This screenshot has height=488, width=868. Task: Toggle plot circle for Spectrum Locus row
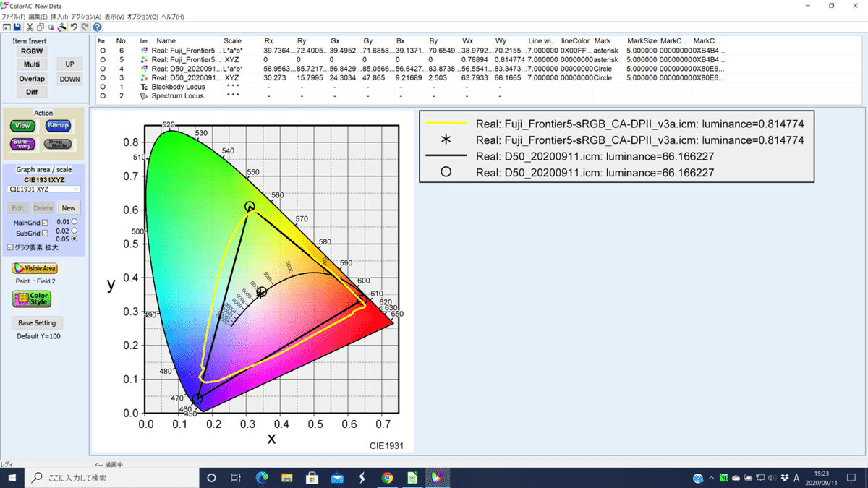(x=103, y=95)
